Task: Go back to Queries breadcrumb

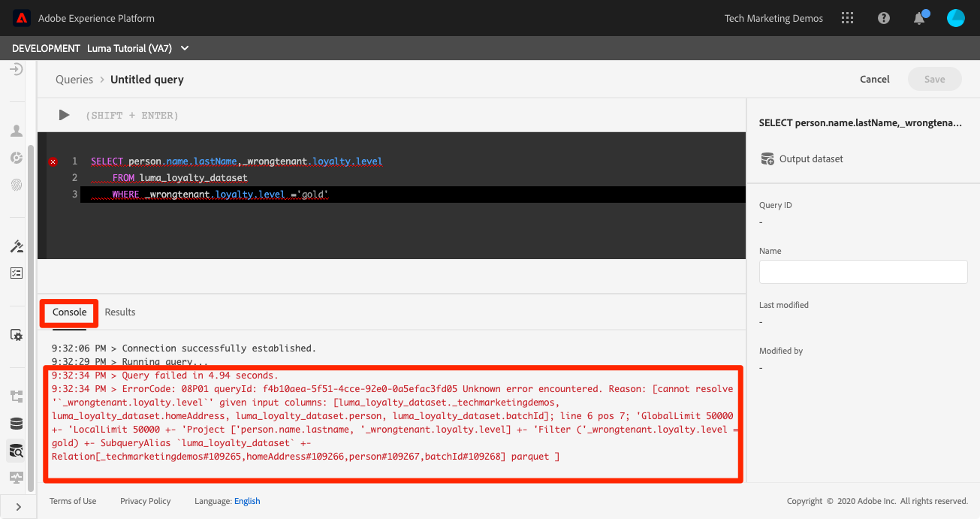Action: click(x=74, y=80)
